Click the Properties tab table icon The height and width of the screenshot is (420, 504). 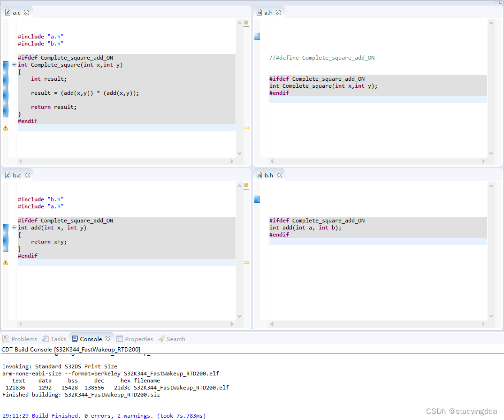[120, 339]
